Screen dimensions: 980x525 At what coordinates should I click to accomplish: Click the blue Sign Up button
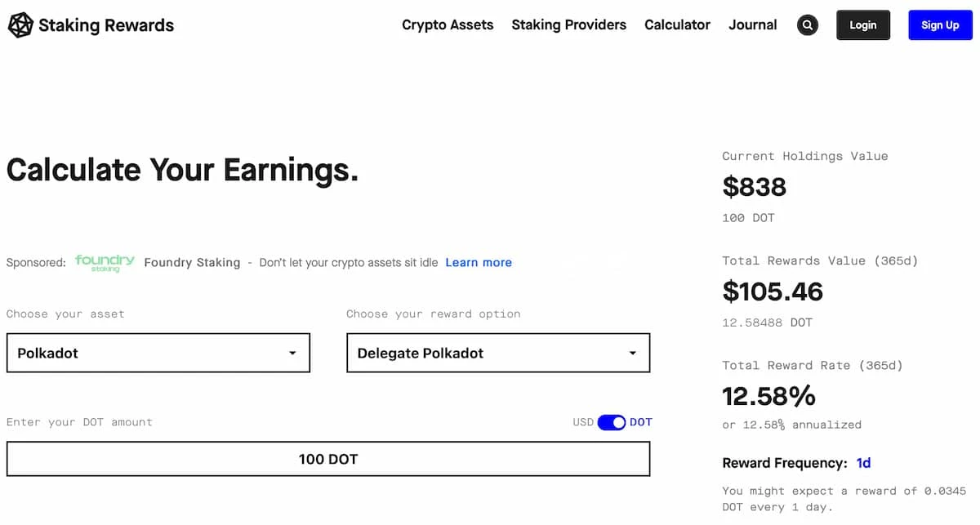[x=941, y=25]
